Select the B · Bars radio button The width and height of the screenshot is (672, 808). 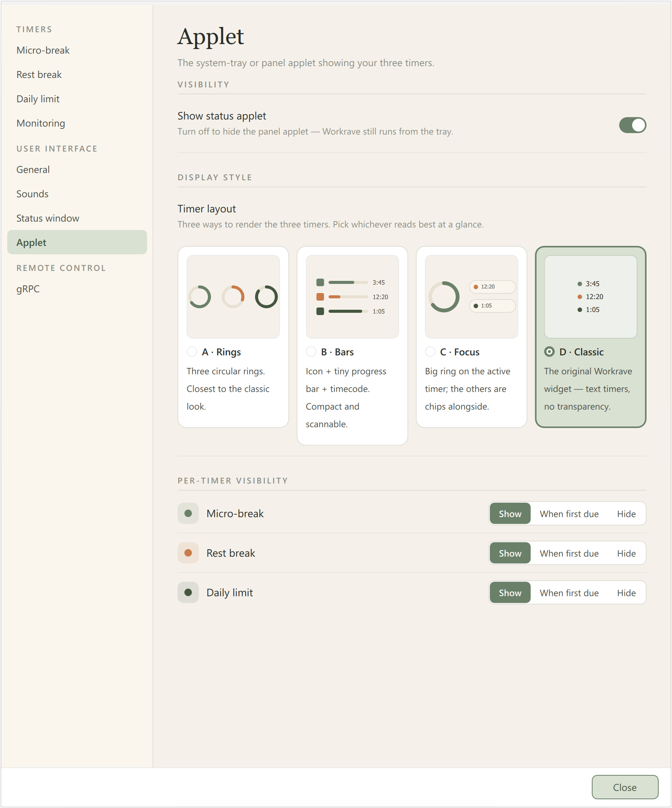pyautogui.click(x=311, y=352)
